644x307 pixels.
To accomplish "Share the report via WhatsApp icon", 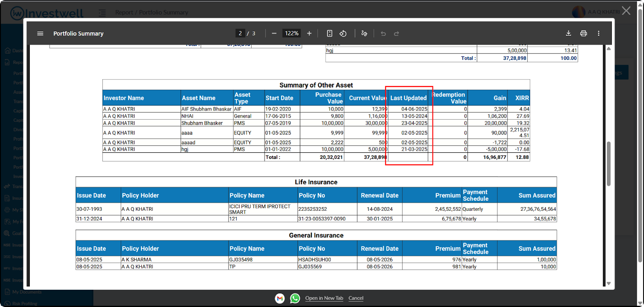I will tap(295, 298).
